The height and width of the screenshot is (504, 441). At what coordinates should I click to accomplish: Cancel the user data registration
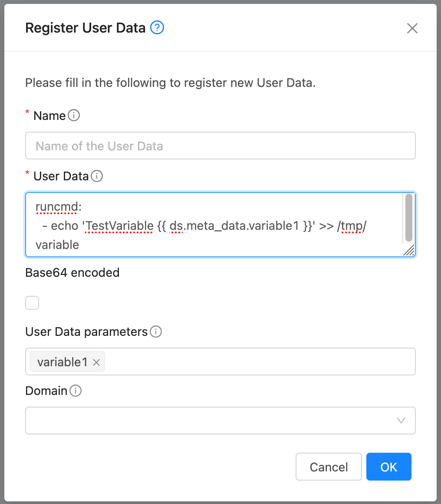(329, 467)
